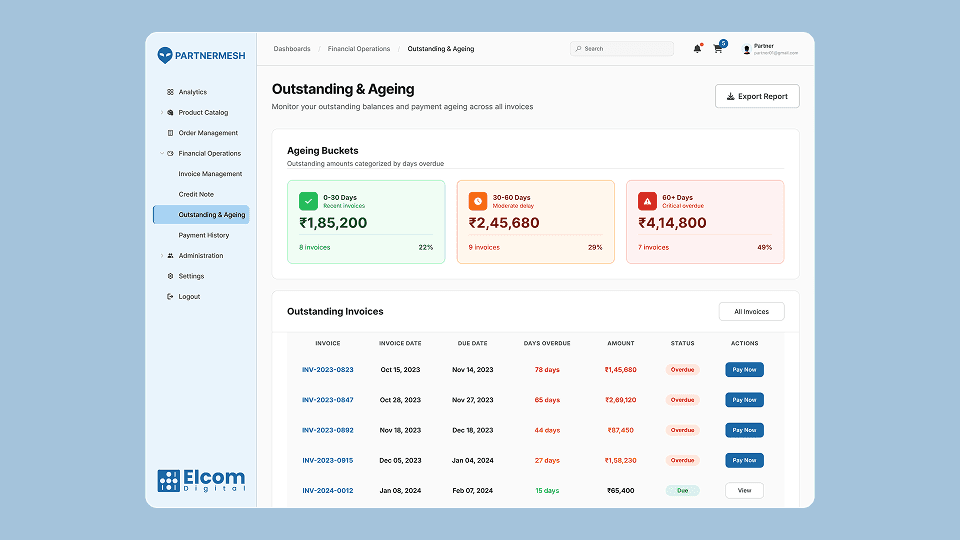Click the Dashboards breadcrumb link
This screenshot has width=960, height=540.
[292, 49]
